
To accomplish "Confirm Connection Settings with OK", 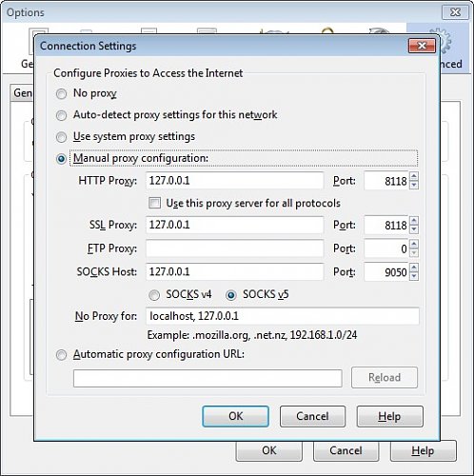I will pyautogui.click(x=235, y=416).
